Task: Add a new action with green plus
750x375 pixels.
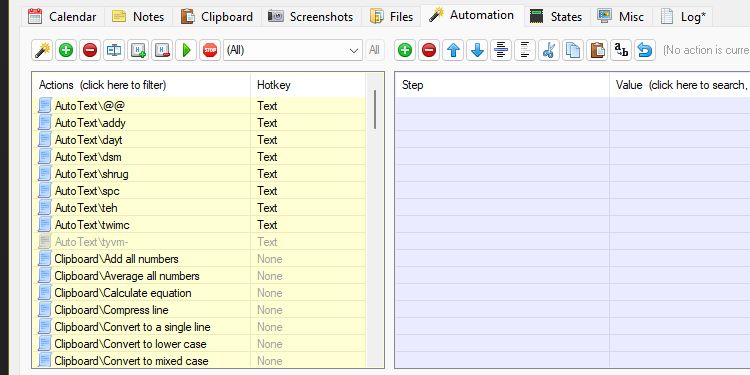Action: coord(66,50)
